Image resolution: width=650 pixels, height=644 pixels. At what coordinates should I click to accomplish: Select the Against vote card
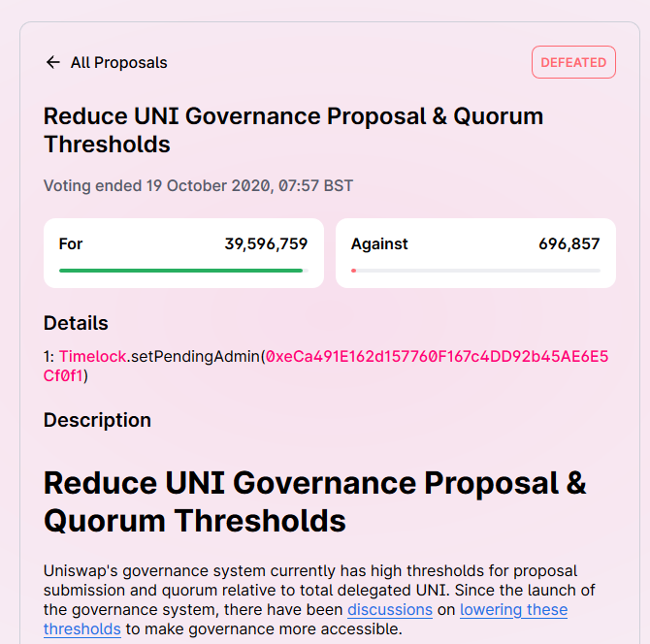pos(475,253)
